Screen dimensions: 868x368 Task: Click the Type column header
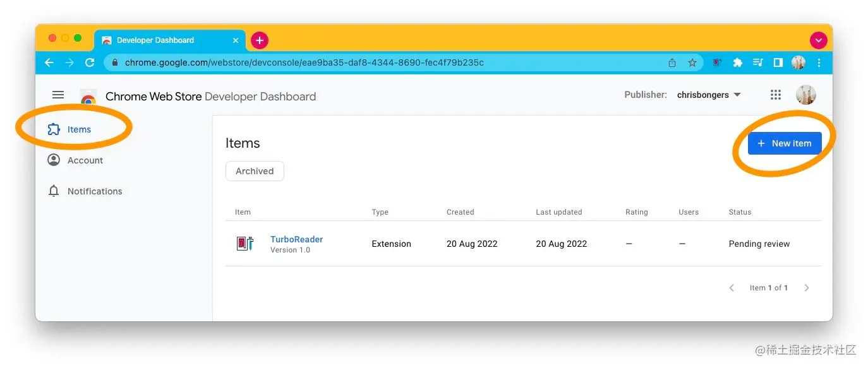(380, 212)
